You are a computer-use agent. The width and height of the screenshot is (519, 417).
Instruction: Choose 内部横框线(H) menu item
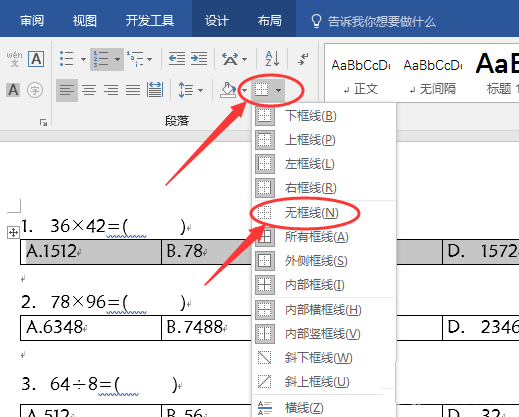pyautogui.click(x=325, y=310)
